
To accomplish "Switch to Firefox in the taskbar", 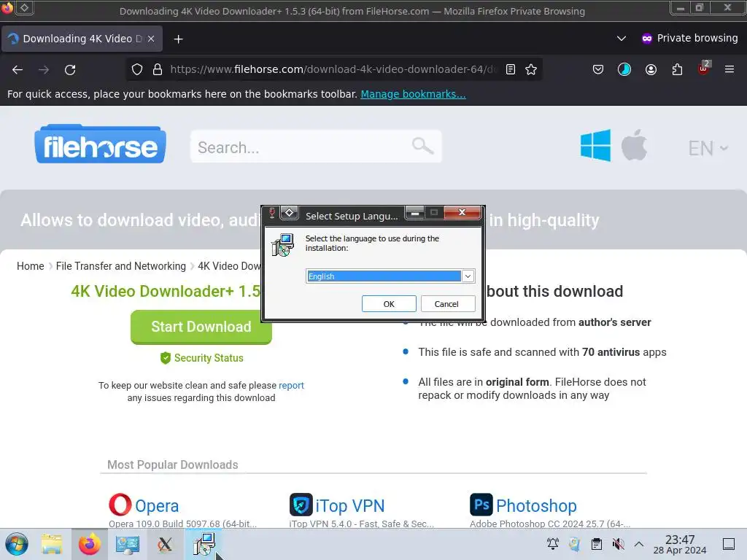I will 90,544.
